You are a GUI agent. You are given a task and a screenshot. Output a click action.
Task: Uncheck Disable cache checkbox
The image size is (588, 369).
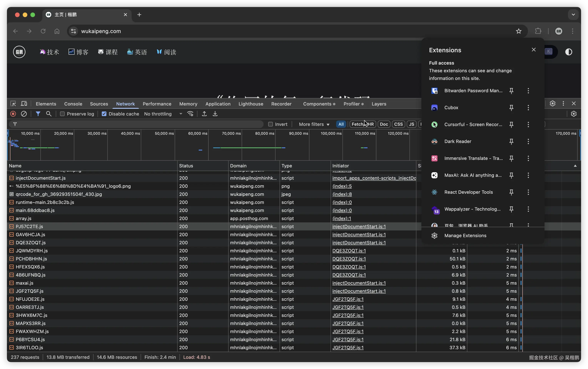point(104,114)
